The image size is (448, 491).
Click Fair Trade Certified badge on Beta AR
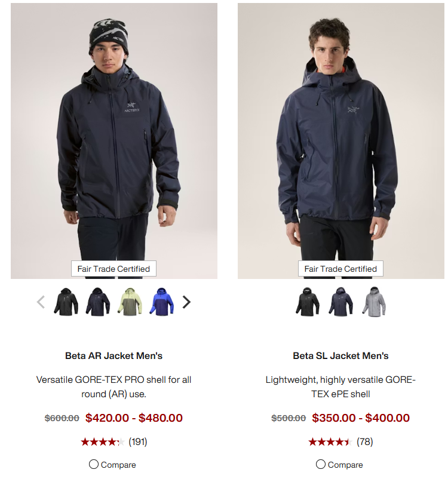pyautogui.click(x=113, y=269)
